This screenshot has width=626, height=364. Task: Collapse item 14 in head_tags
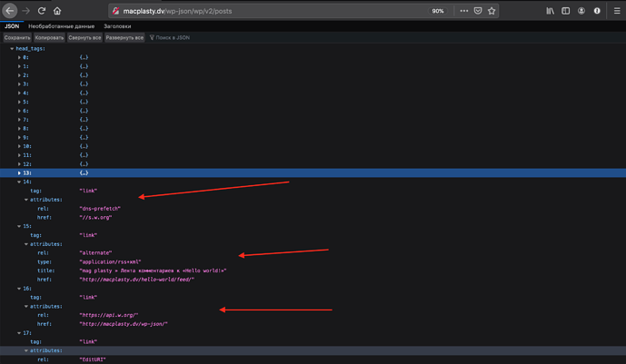pyautogui.click(x=19, y=182)
